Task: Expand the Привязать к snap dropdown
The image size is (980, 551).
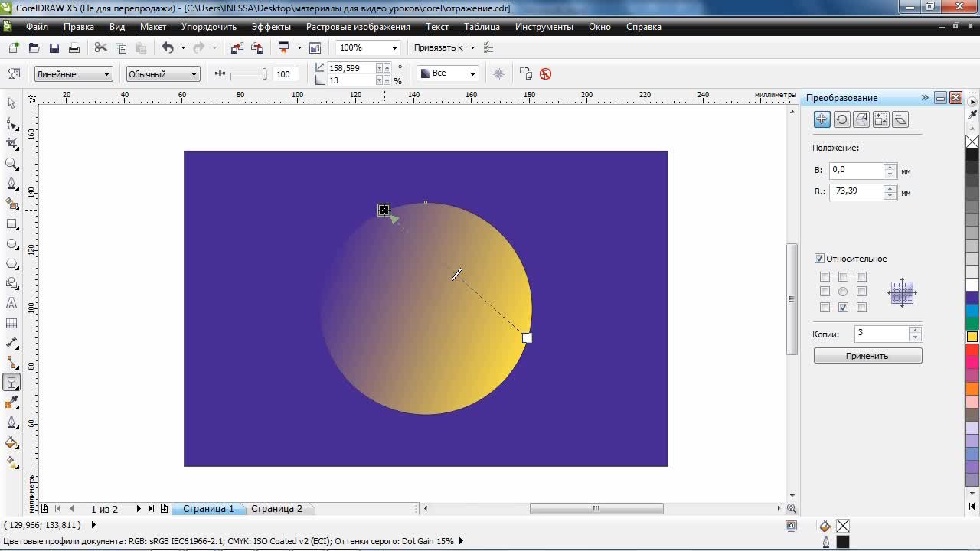Action: 472,47
